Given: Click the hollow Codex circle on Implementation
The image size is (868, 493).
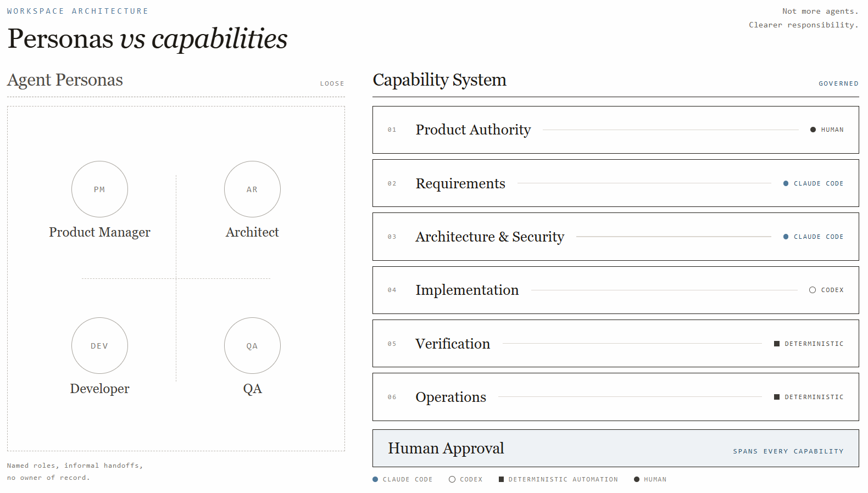Looking at the screenshot, I should pos(813,290).
